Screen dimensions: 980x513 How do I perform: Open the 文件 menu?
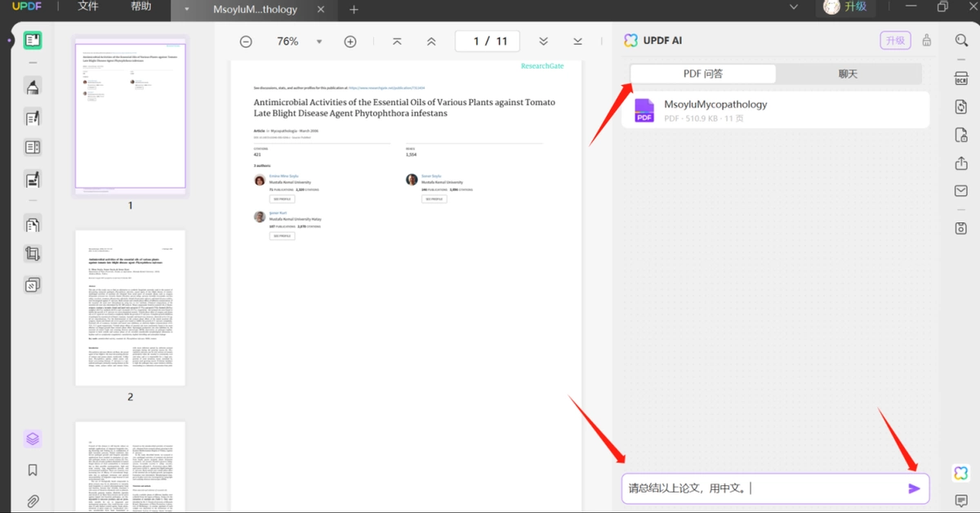[88, 7]
